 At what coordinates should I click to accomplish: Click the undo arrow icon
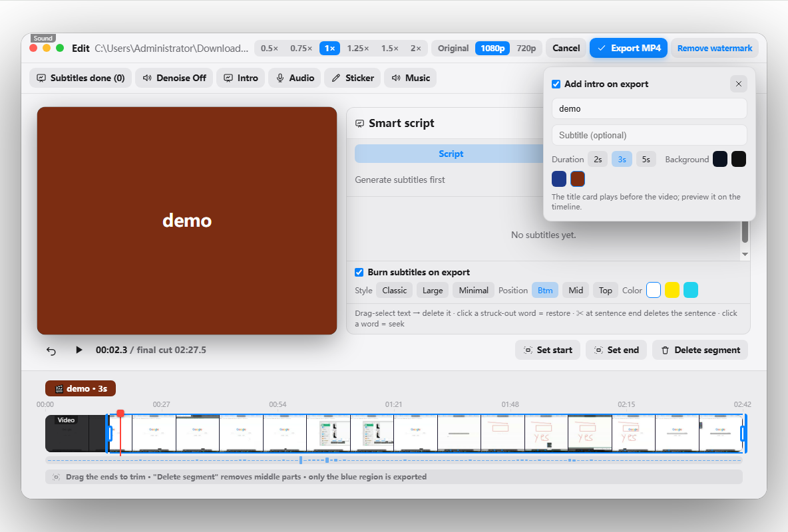[x=51, y=350]
